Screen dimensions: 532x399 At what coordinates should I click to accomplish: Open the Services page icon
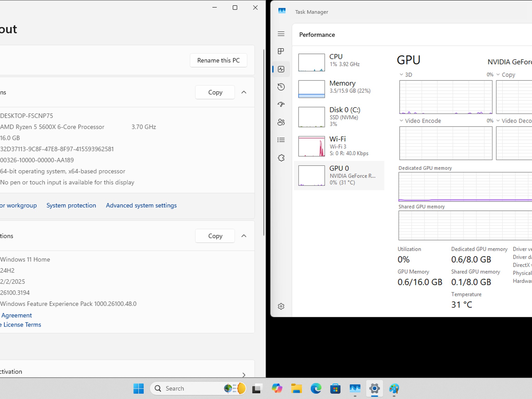[281, 157]
